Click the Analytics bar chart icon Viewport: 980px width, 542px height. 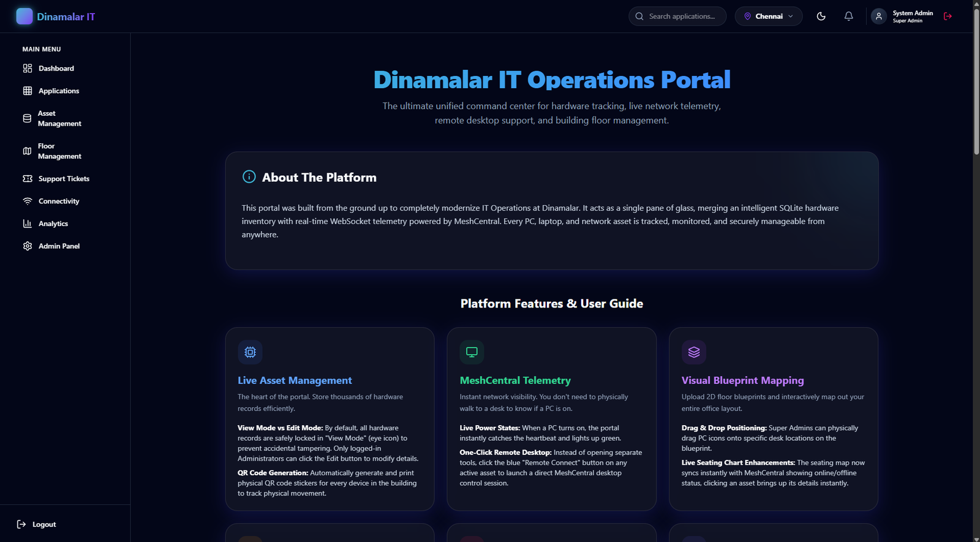coord(28,224)
